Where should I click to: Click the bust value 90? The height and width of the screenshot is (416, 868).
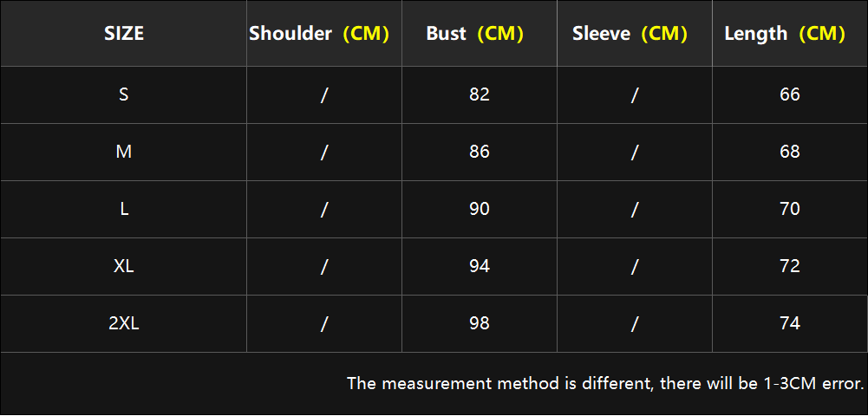point(480,209)
